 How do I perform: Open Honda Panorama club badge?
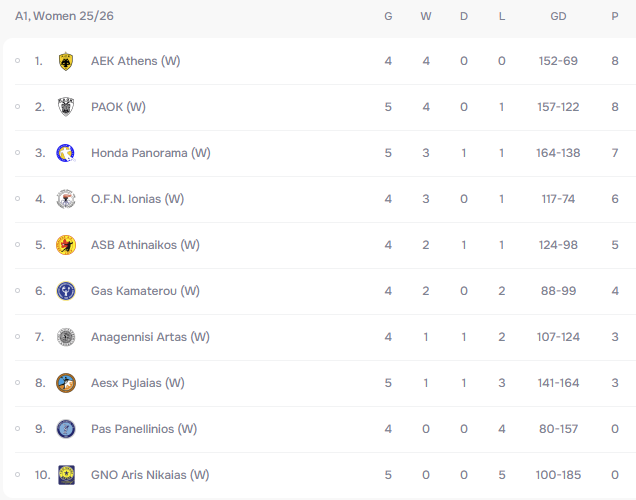coord(66,153)
